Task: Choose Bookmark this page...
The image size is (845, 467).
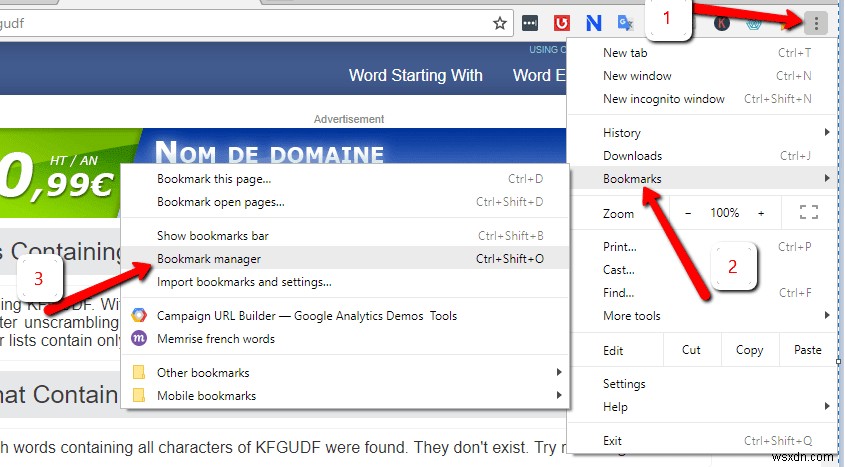Action: 345,179
